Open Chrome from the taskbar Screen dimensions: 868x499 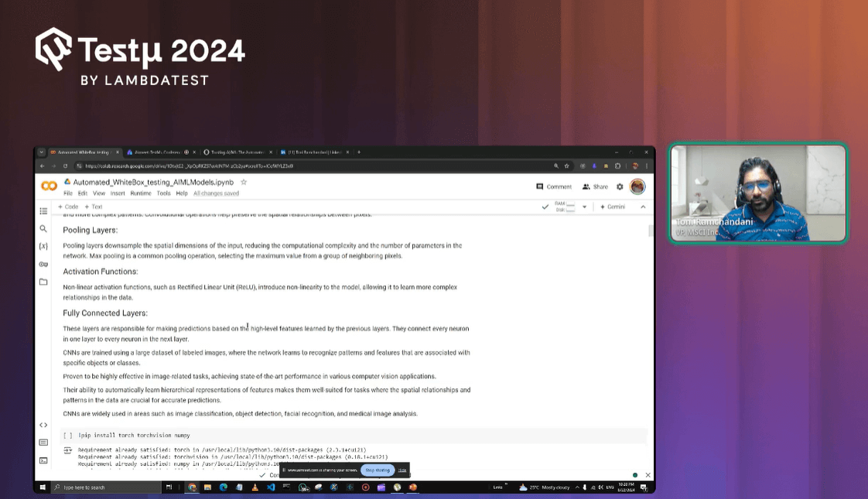coord(192,487)
